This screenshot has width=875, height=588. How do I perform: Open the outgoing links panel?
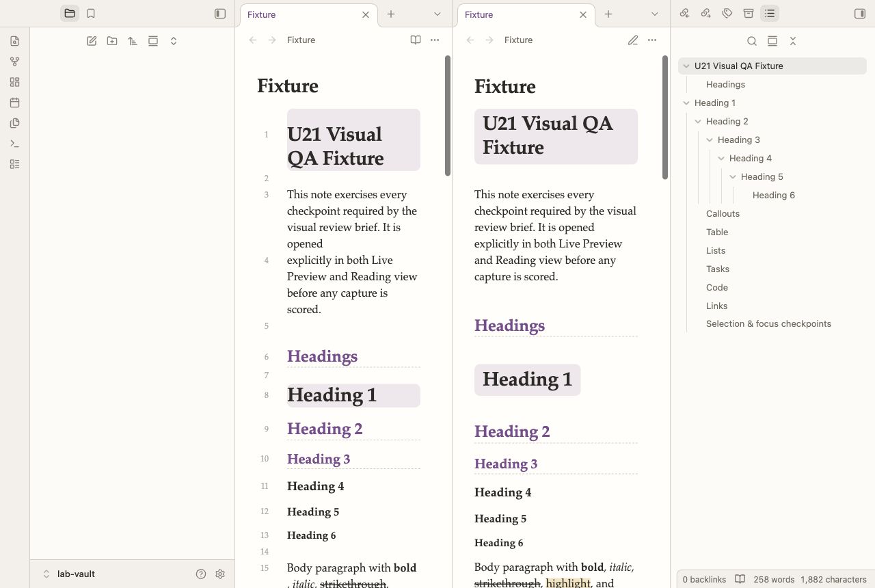tap(706, 14)
